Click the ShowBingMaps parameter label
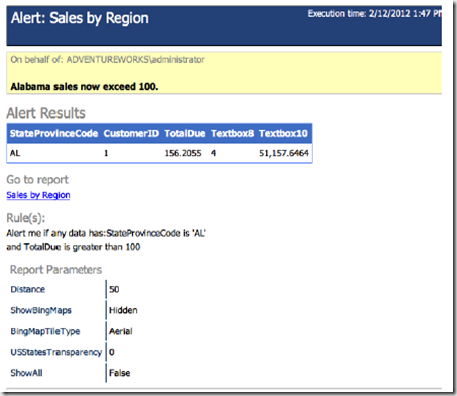Viewport: 457px width, 396px height. click(x=41, y=310)
